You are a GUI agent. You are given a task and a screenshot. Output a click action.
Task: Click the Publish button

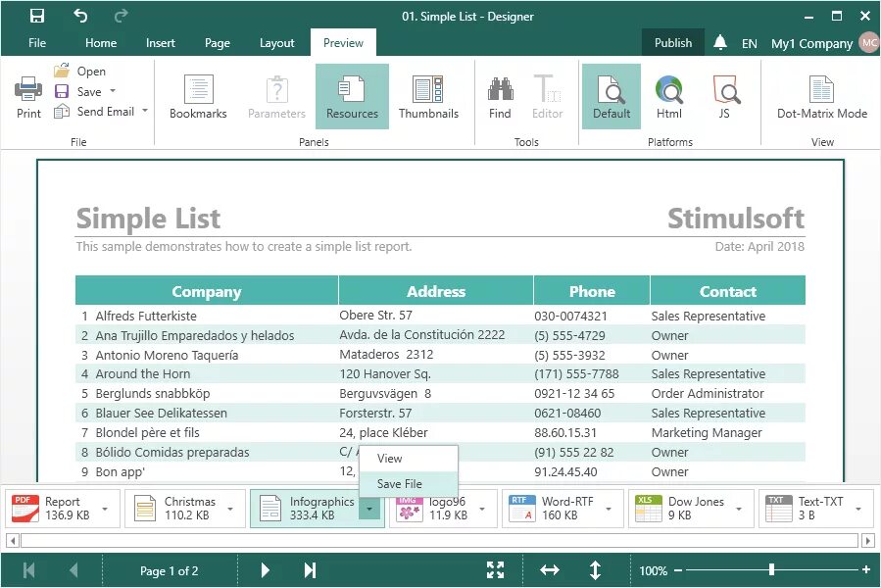[672, 43]
